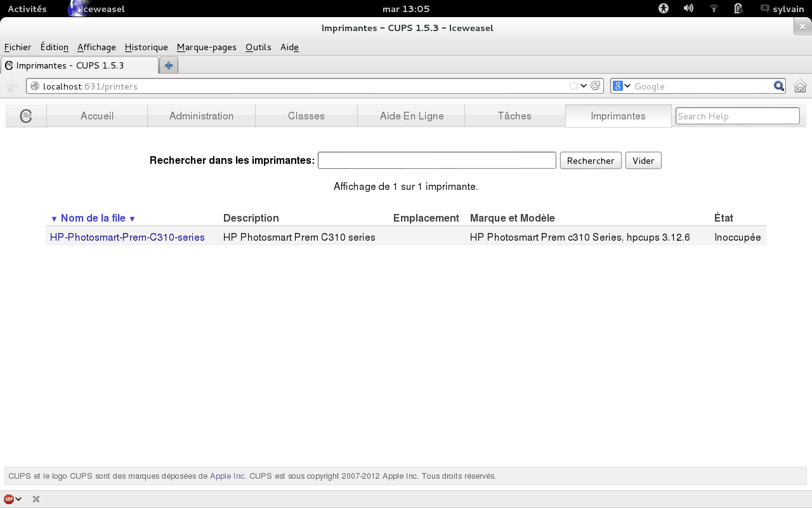Open the accessibility menu in top panel
812x508 pixels.
coord(664,8)
